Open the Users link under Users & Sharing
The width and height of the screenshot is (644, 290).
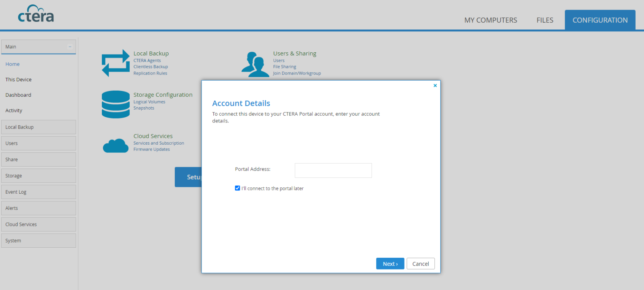pyautogui.click(x=279, y=60)
